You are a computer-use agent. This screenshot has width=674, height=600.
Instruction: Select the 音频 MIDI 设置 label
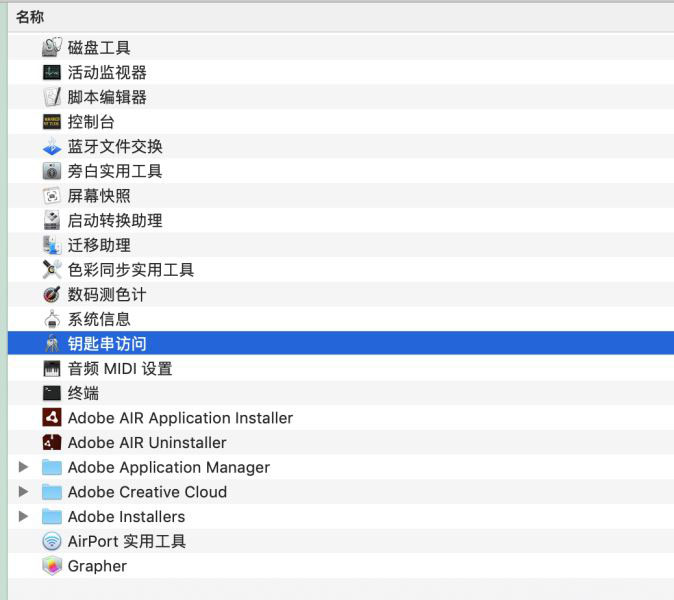(120, 368)
